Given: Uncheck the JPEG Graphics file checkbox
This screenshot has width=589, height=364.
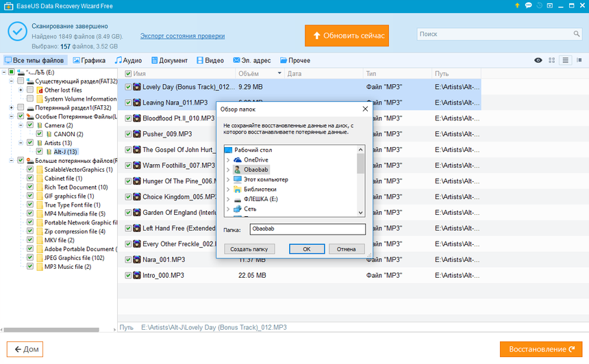Looking at the screenshot, I should 29,258.
